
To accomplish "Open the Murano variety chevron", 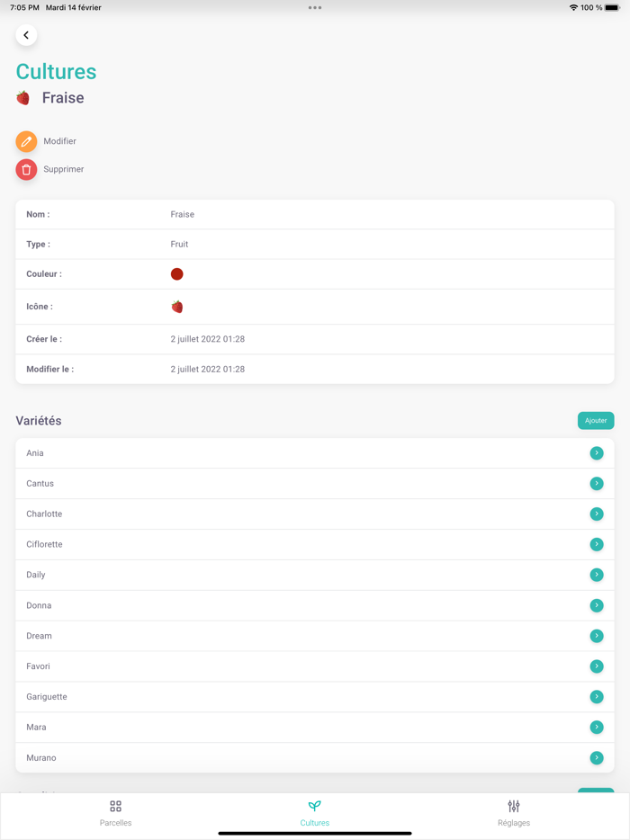I will pos(597,757).
